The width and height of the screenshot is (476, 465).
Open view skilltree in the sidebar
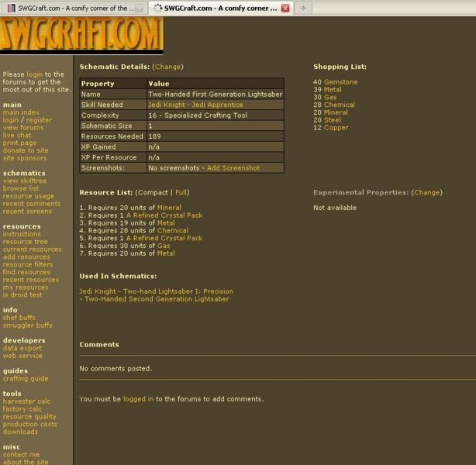coord(26,181)
